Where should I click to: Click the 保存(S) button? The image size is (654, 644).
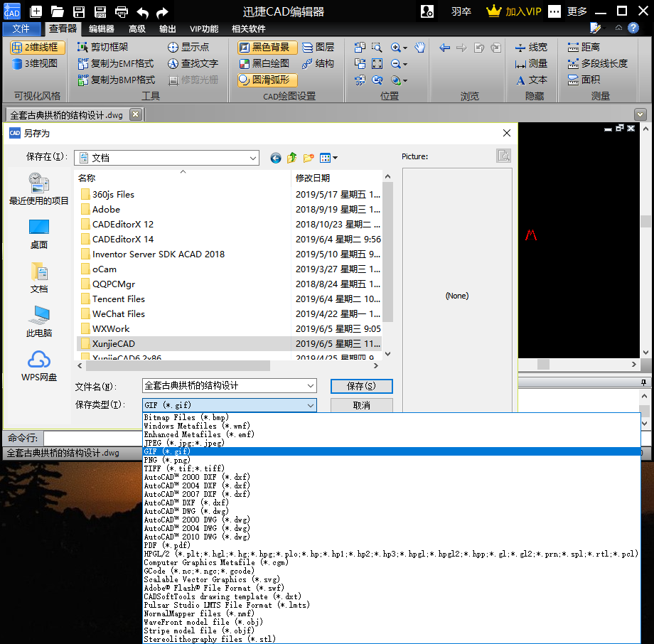pyautogui.click(x=362, y=386)
